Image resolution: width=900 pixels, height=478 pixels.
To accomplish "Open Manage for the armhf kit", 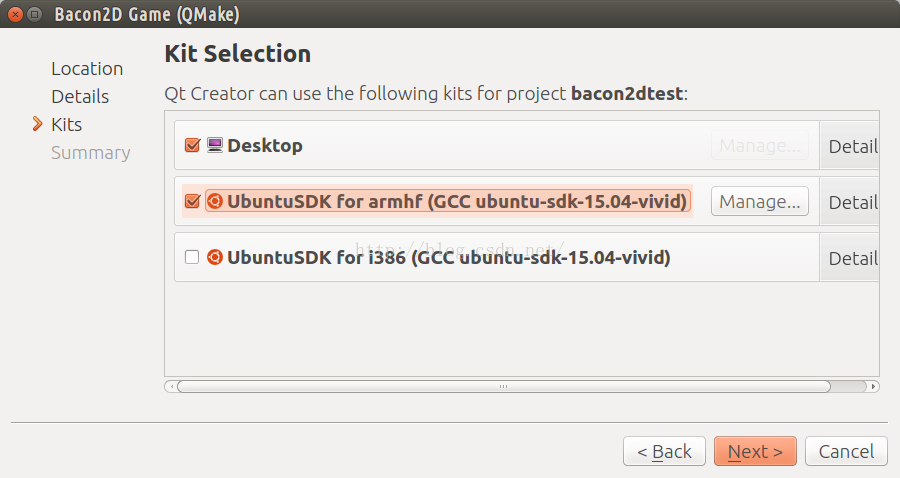I will pos(760,201).
